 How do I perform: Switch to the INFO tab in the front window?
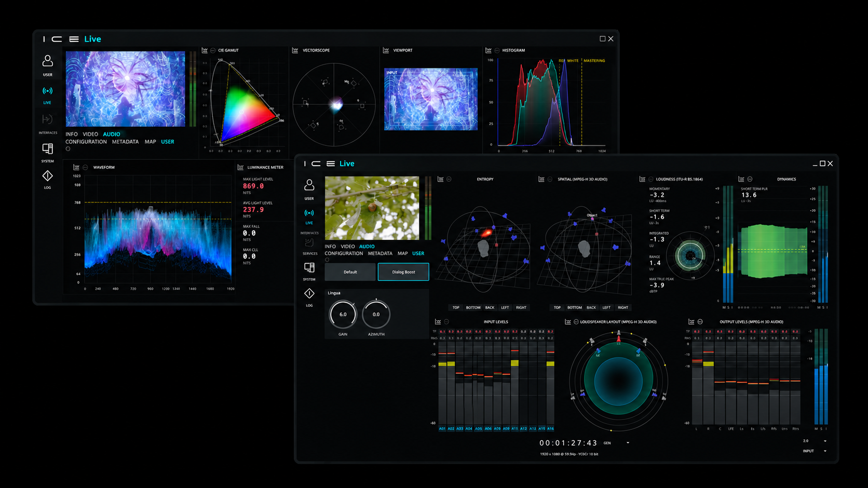coord(330,247)
